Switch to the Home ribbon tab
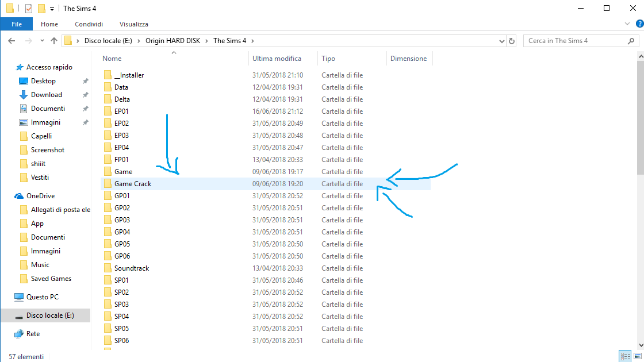644x362 pixels. click(x=49, y=24)
